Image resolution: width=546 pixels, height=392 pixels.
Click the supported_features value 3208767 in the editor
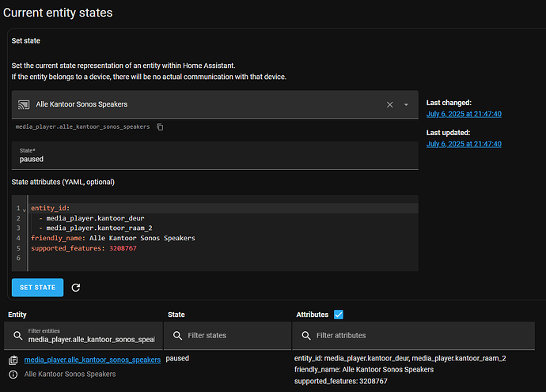(123, 248)
